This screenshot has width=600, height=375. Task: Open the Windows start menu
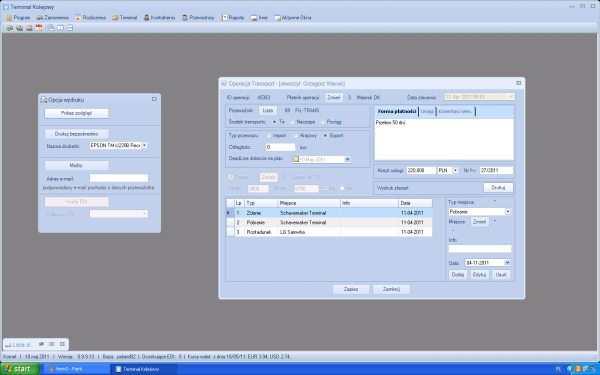coord(19,369)
